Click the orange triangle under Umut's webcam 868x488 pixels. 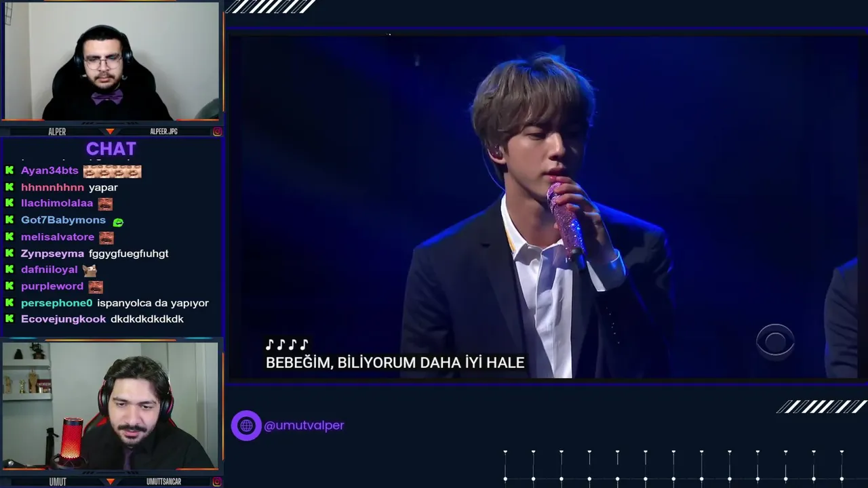[x=111, y=481]
